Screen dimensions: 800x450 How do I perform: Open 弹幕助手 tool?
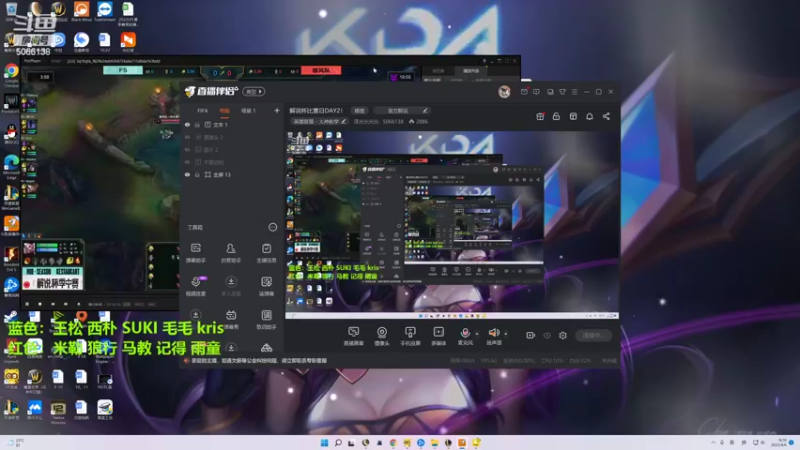point(195,253)
